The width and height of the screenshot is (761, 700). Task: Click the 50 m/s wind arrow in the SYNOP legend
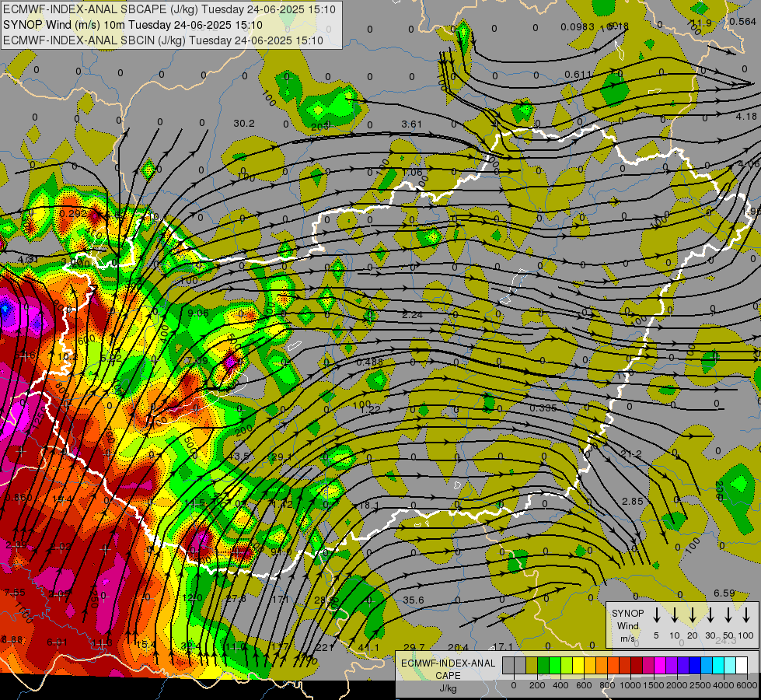(728, 615)
